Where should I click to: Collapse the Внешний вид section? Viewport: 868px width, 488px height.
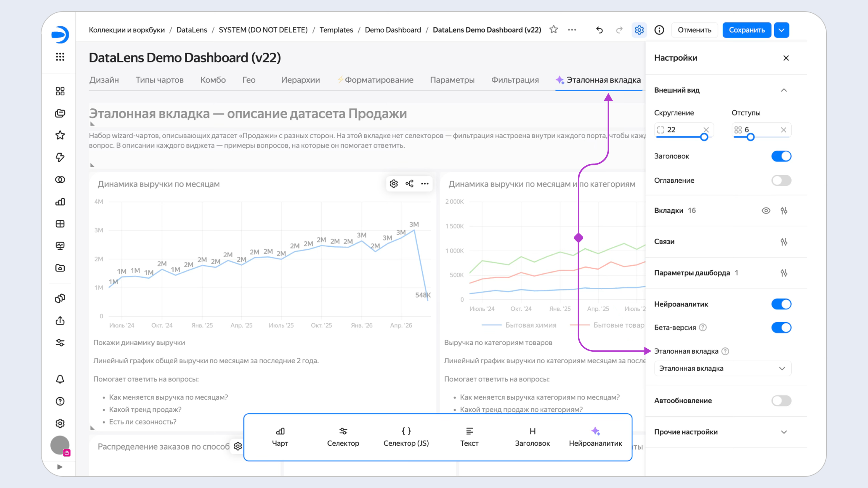tap(784, 90)
